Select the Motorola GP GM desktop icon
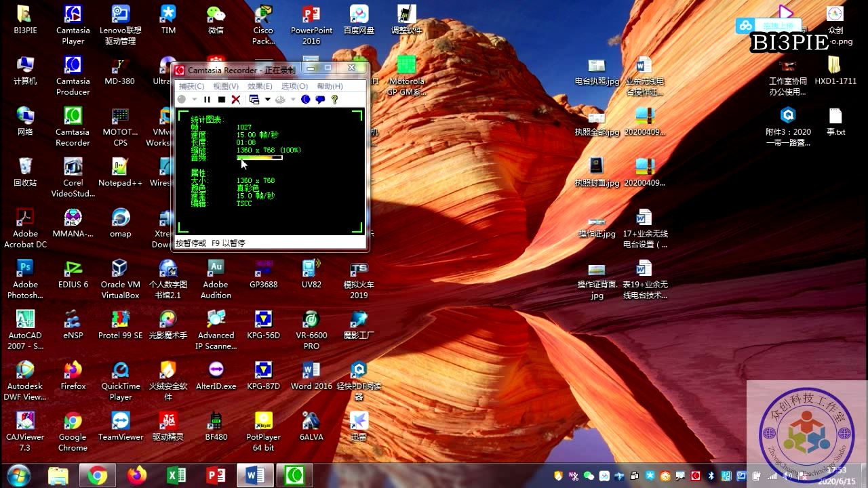 pos(406,75)
